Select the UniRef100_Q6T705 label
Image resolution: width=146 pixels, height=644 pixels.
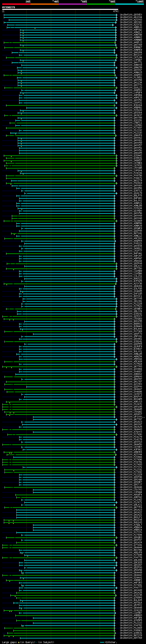click(131, 299)
